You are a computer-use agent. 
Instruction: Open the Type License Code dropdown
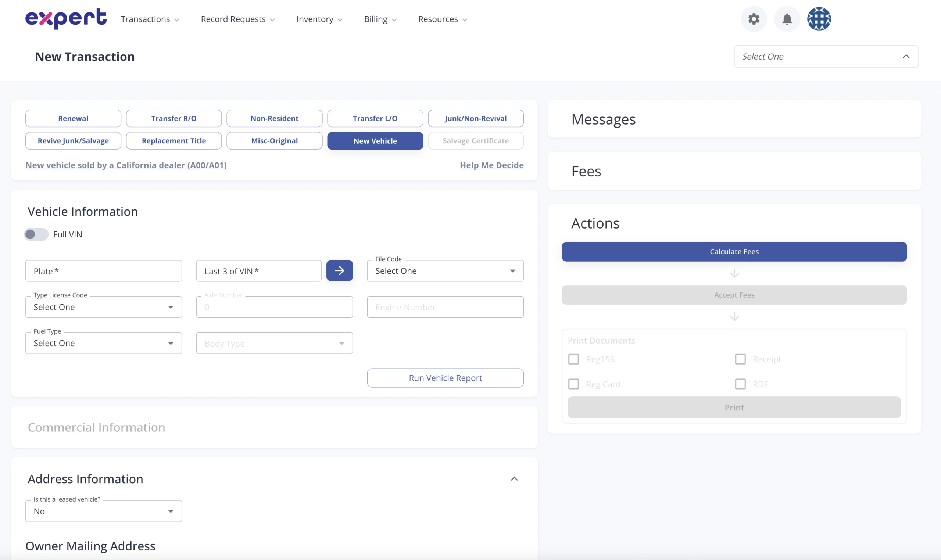[x=103, y=307]
